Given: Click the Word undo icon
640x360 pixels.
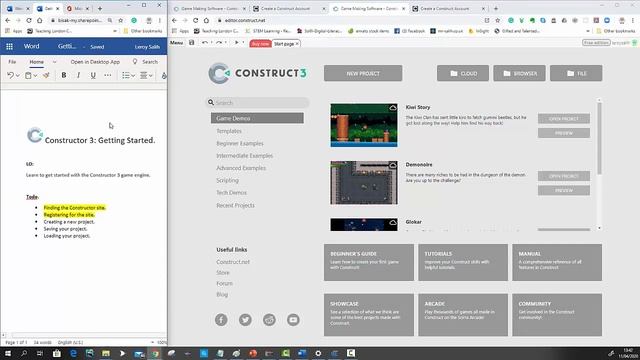Looking at the screenshot, I should click(x=10, y=75).
